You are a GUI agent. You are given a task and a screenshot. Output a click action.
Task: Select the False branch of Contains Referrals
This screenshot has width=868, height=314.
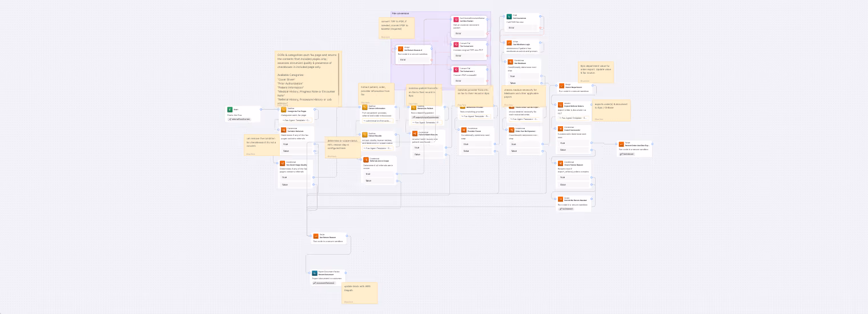tap(297, 151)
